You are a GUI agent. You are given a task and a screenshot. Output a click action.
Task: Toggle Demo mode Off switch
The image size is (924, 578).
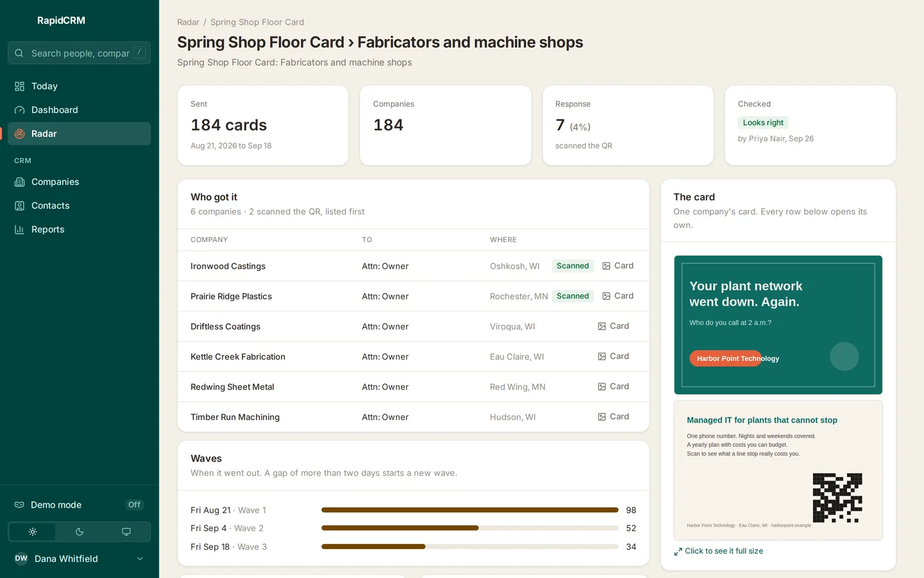pyautogui.click(x=134, y=505)
